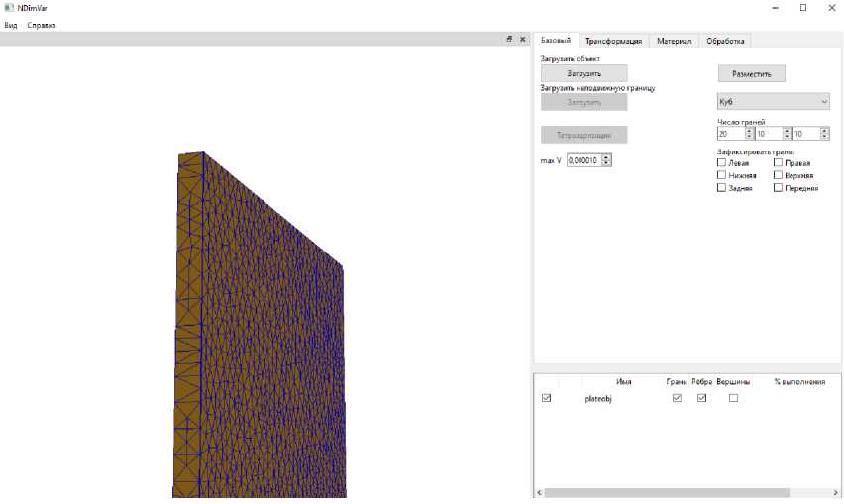The image size is (844, 504).
Task: Switch to the Трансформация tab
Action: pos(613,41)
